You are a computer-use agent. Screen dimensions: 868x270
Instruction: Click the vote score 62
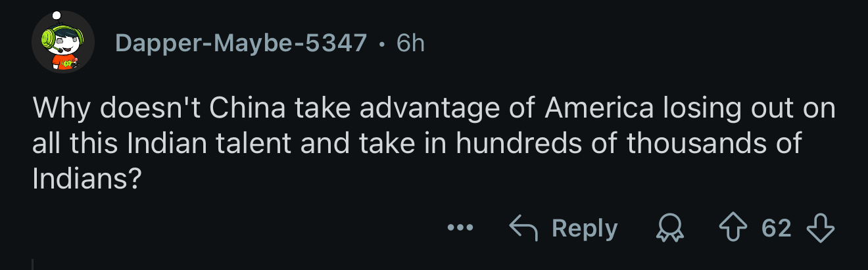point(776,229)
